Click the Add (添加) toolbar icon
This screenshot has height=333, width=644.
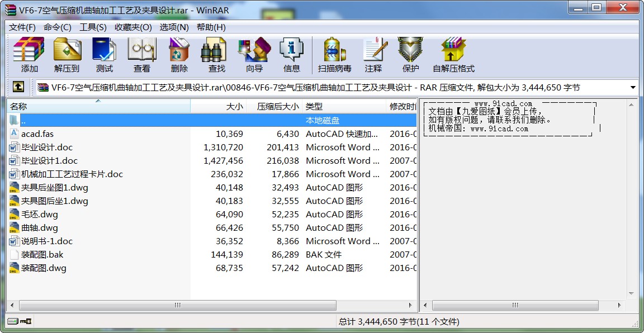pos(29,55)
